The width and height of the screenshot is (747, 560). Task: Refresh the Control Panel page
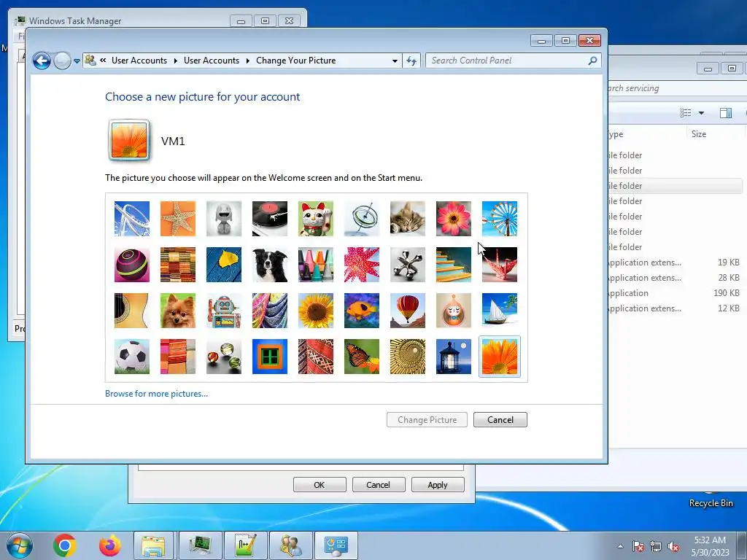(x=411, y=61)
